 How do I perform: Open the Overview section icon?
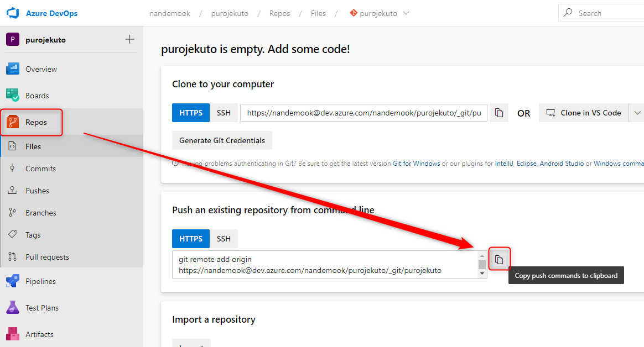[13, 69]
